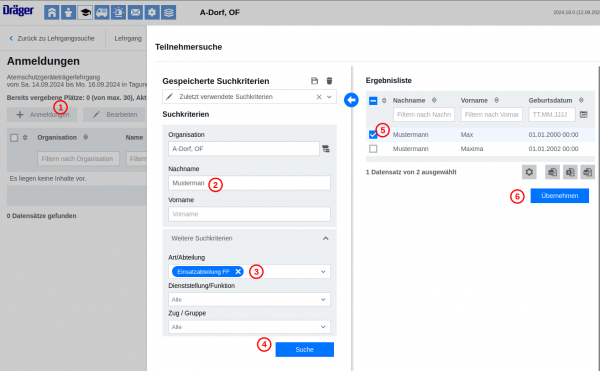The height and width of the screenshot is (371, 600).
Task: Open the personnel person icon in toolbar
Action: (68, 13)
